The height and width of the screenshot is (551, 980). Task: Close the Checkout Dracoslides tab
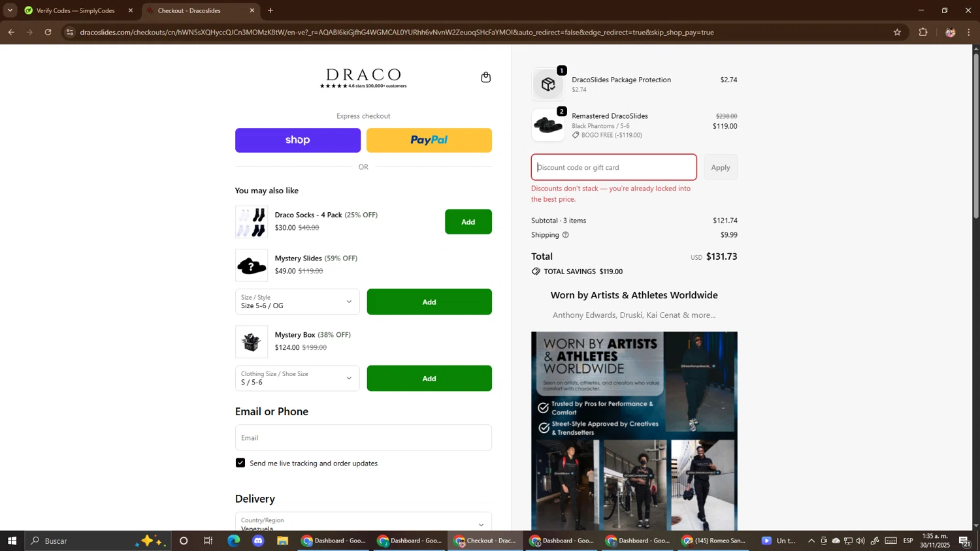[252, 10]
